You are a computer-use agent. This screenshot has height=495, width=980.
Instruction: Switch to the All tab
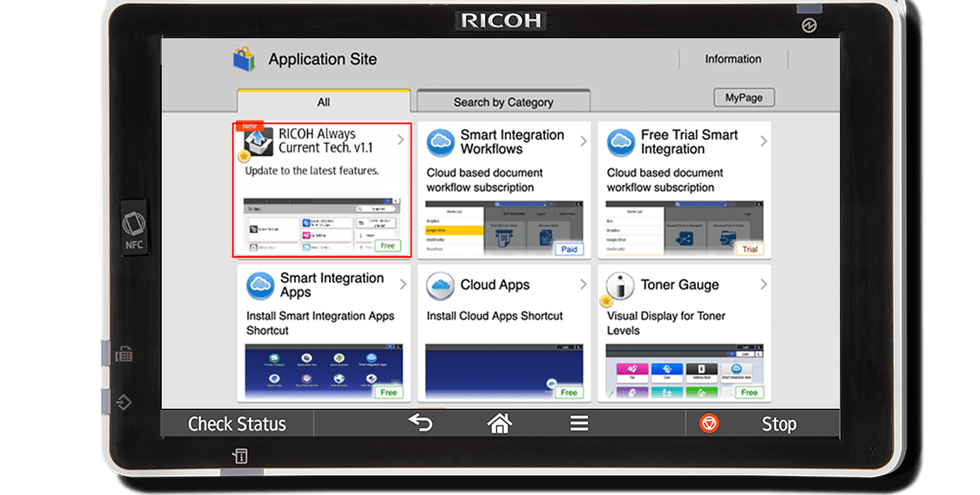click(323, 102)
